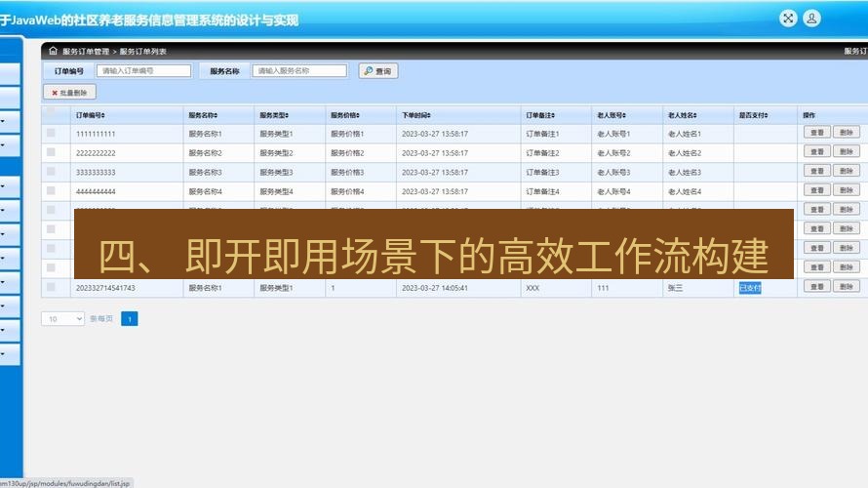
Task: Click order number 202332714541743 cell
Action: click(105, 288)
